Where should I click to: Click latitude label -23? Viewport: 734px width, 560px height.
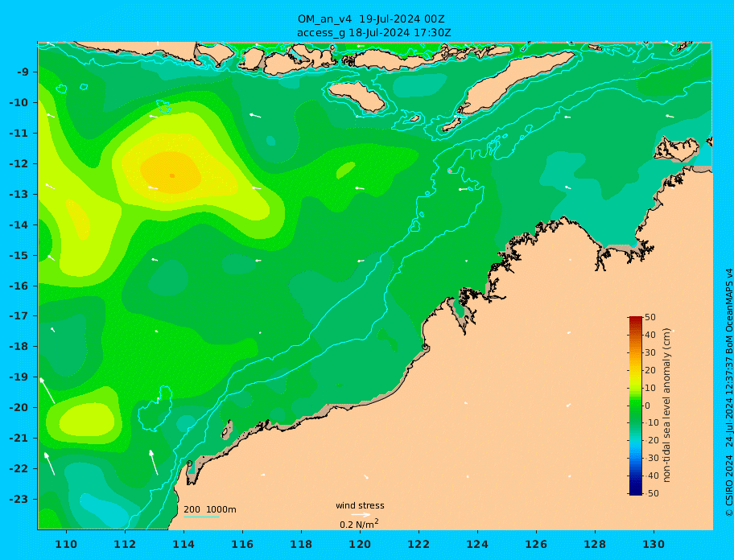[x=19, y=499]
